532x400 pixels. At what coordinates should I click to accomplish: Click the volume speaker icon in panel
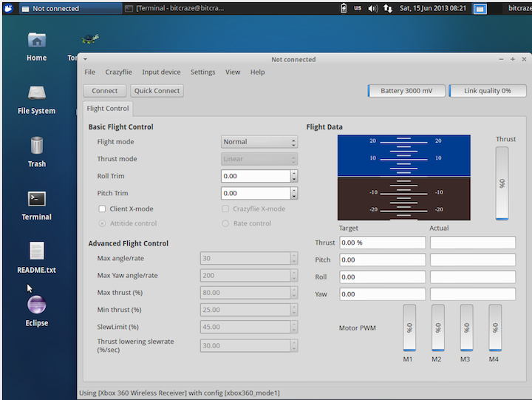pyautogui.click(x=372, y=9)
